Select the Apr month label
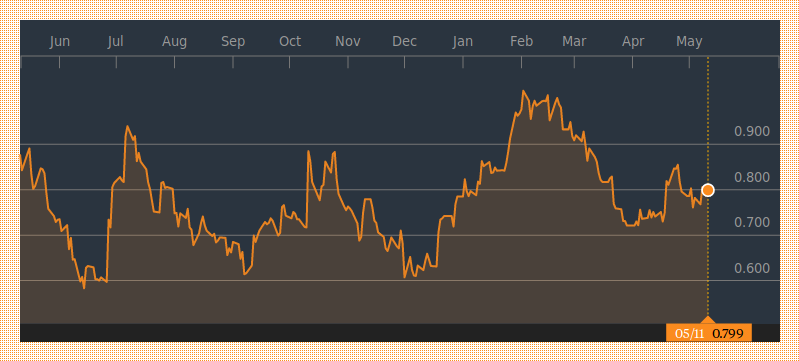 click(633, 42)
